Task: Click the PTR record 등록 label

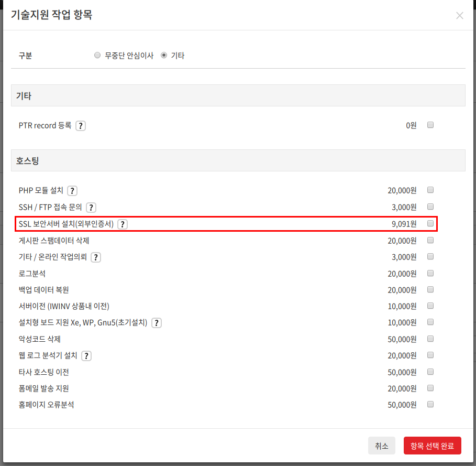Action: point(45,125)
